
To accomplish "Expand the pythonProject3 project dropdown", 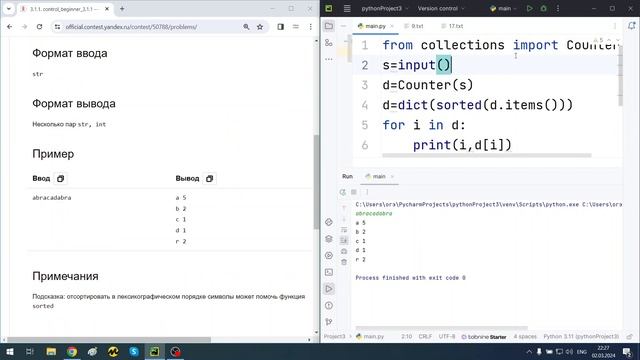I will pos(384,8).
